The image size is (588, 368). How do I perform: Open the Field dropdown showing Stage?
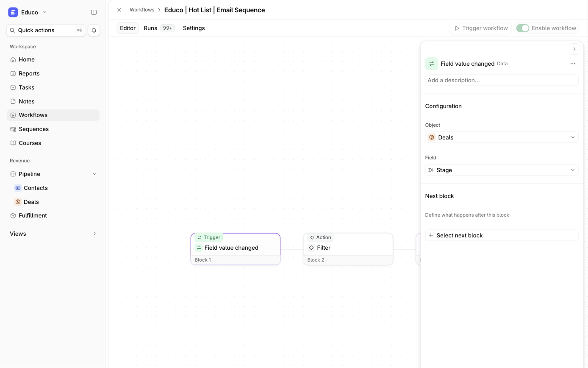tap(502, 170)
